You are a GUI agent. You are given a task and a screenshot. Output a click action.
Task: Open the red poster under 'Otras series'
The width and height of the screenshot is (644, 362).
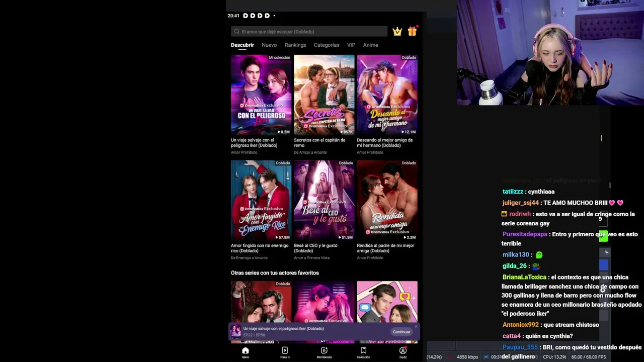point(261,302)
